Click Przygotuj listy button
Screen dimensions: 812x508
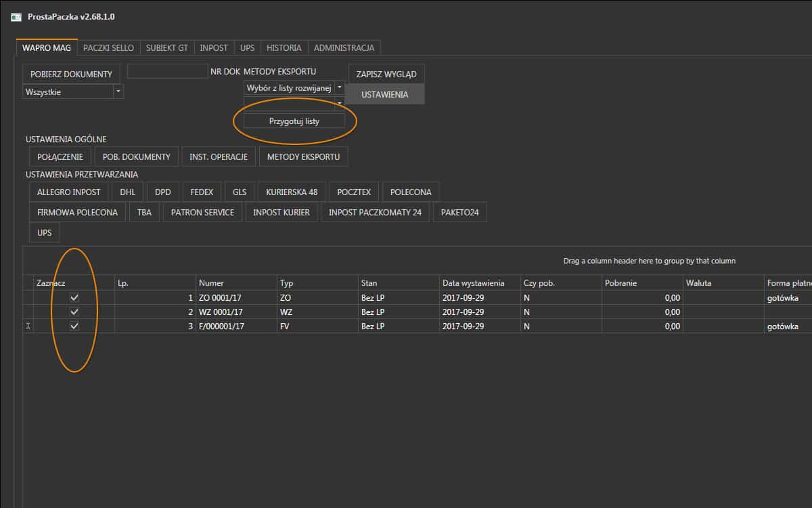(294, 121)
